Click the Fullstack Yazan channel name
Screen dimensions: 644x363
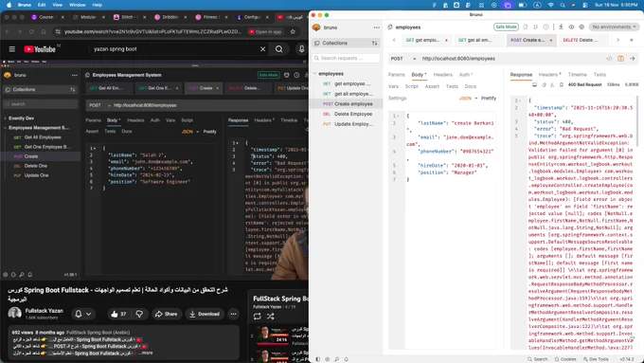coord(44,311)
